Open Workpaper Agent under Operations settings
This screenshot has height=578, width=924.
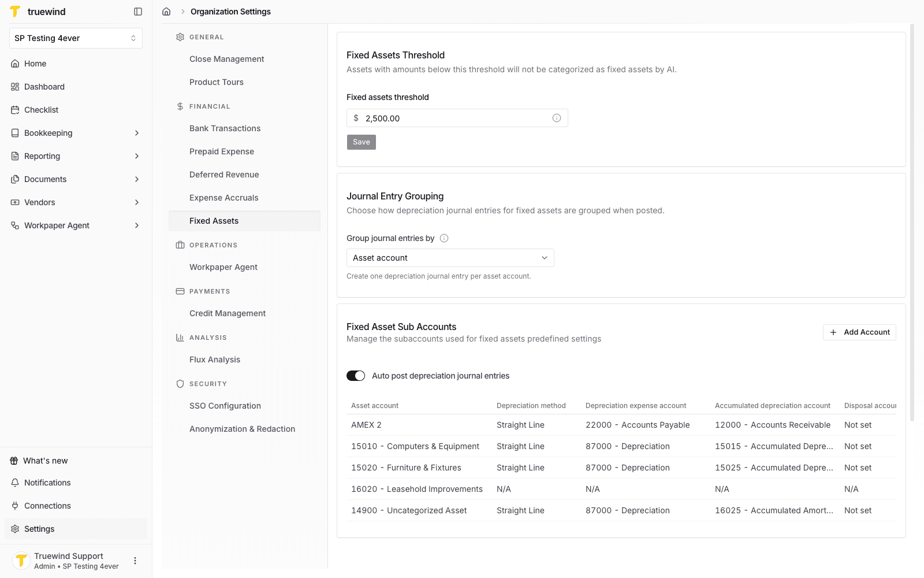point(244,267)
